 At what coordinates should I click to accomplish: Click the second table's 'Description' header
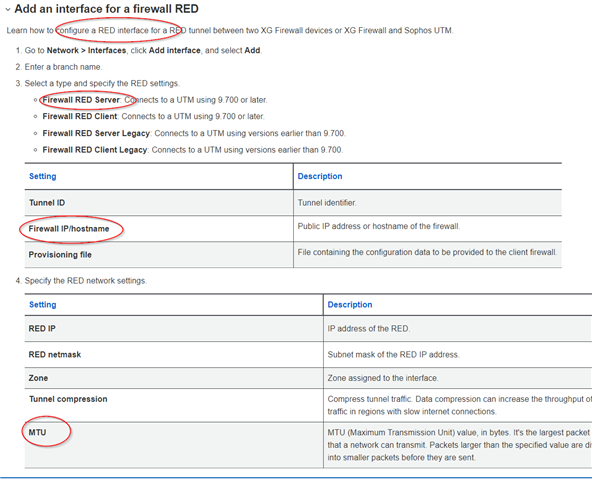(x=350, y=305)
